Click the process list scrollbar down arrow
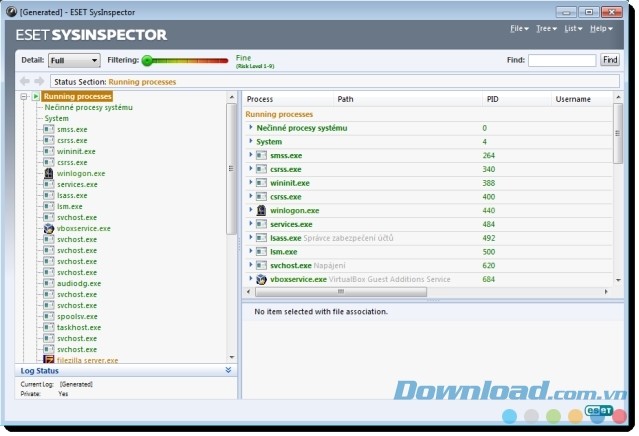The width and height of the screenshot is (639, 436). 618,280
